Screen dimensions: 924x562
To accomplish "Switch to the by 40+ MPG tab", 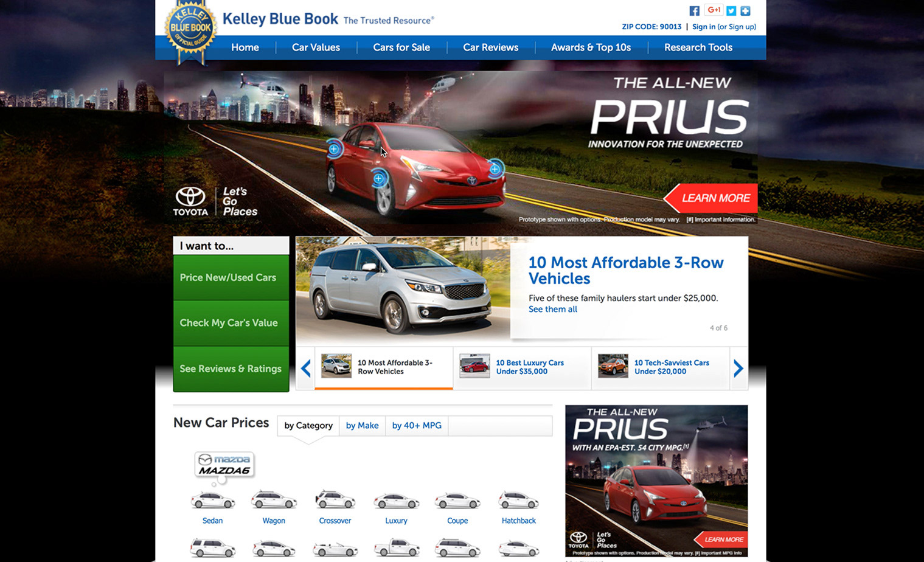I will pyautogui.click(x=417, y=426).
